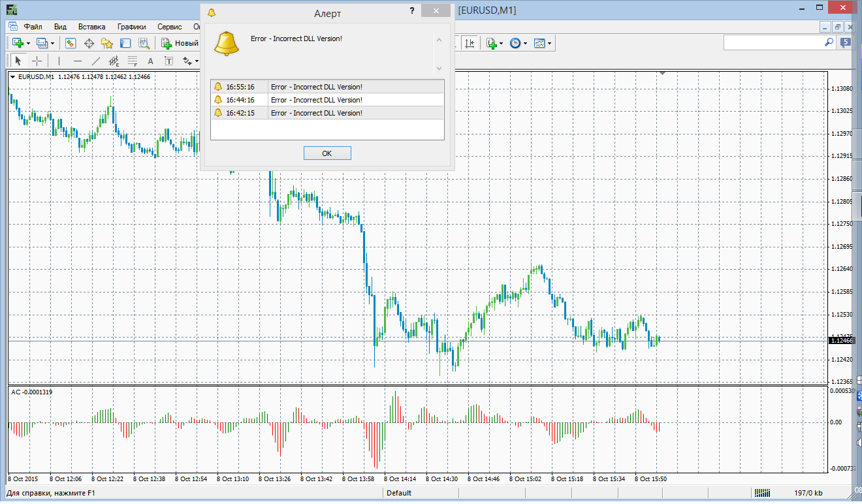
Task: Toggle the chart shift icon
Action: click(470, 43)
